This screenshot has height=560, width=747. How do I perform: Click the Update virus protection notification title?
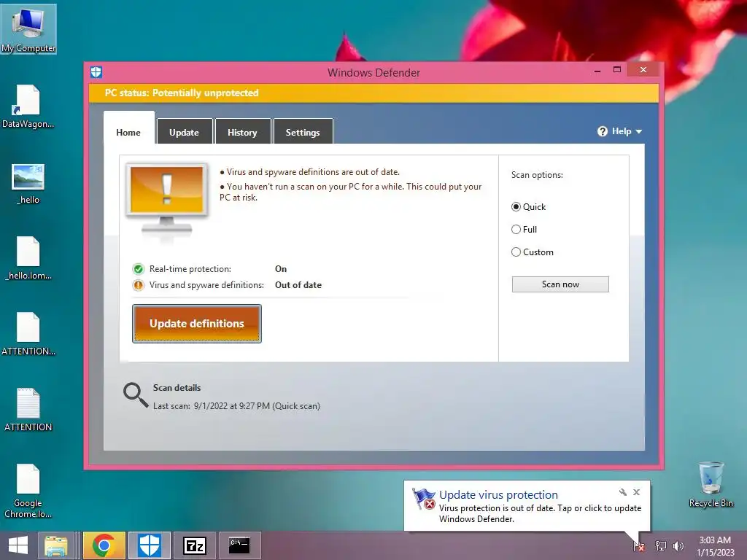pyautogui.click(x=498, y=495)
